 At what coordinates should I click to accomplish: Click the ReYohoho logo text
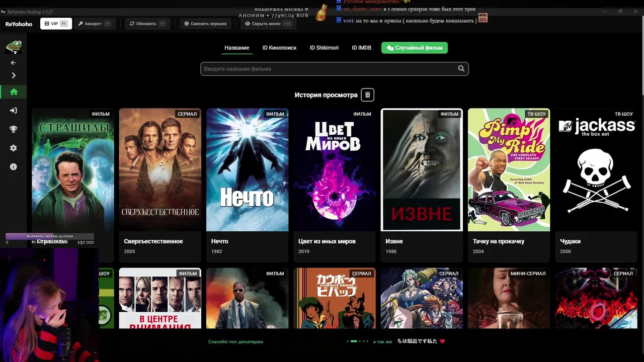pyautogui.click(x=19, y=24)
